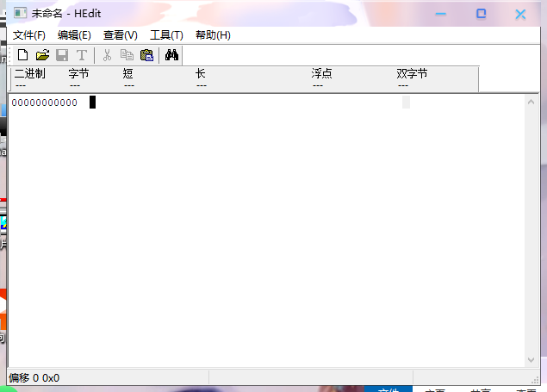547x392 pixels.
Task: Click the Copy icon in toolbar
Action: [x=127, y=55]
